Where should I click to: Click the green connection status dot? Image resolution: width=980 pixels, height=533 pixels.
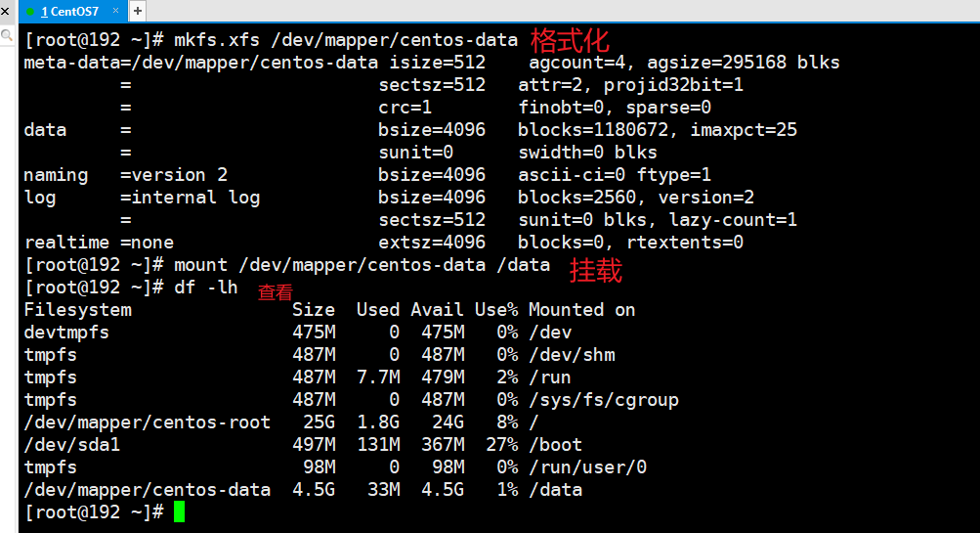coord(30,11)
